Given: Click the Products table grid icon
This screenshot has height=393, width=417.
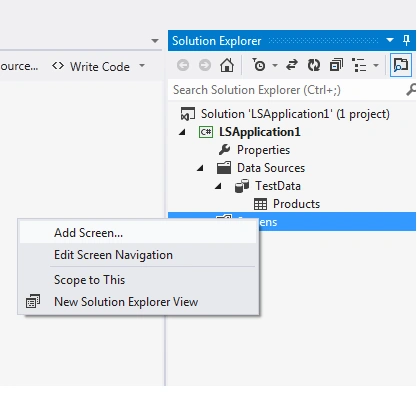Looking at the screenshot, I should pos(260,204).
